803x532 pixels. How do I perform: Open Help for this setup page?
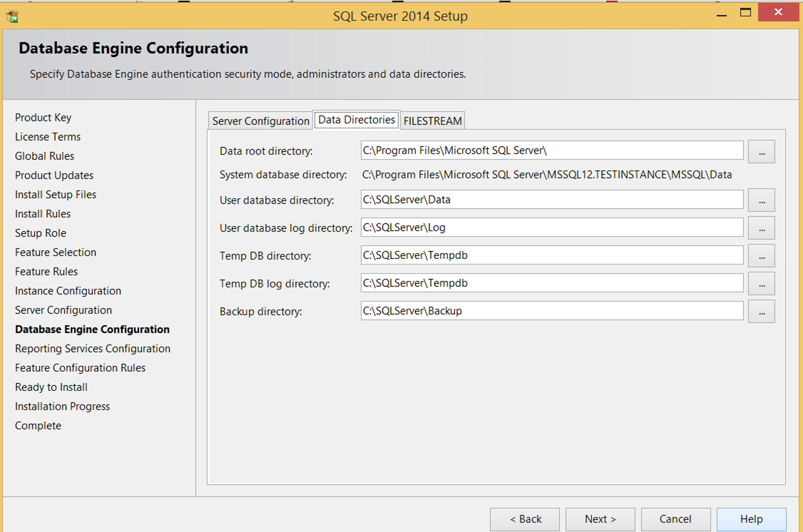pyautogui.click(x=752, y=519)
